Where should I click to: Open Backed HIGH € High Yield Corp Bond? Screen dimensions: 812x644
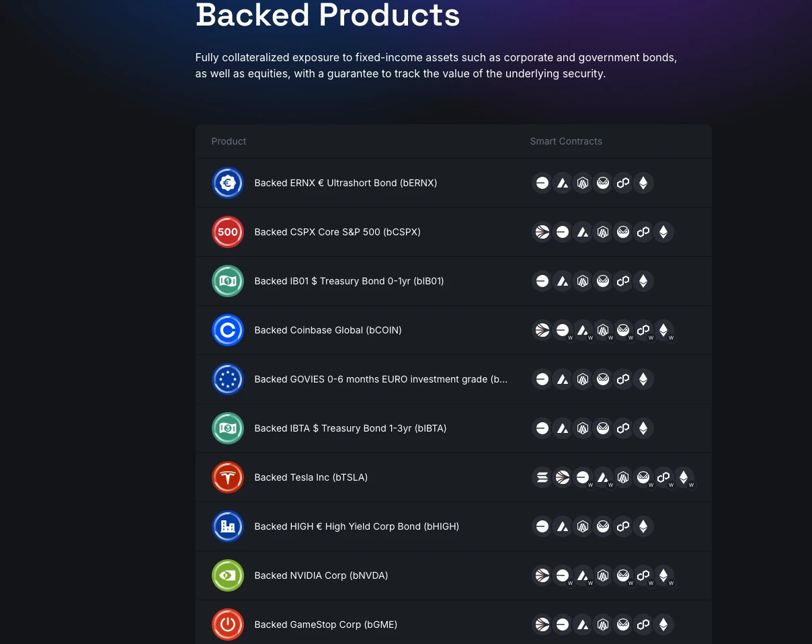[x=356, y=526]
